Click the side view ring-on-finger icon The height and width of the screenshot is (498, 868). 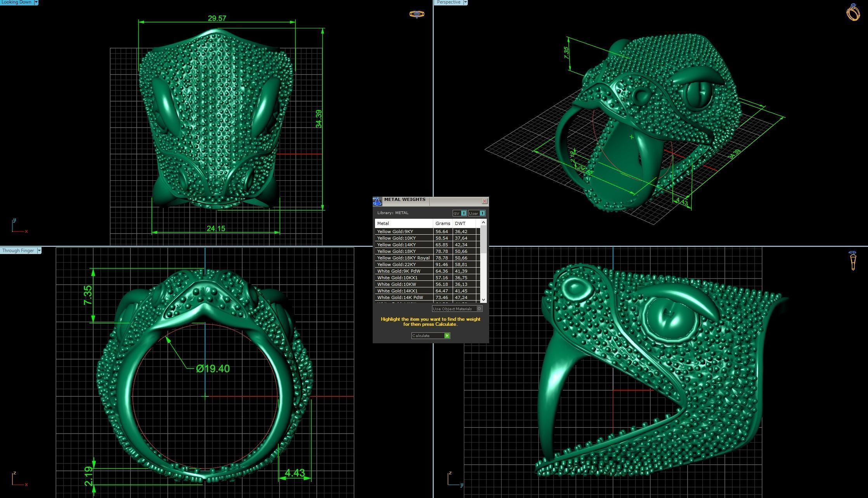click(852, 260)
